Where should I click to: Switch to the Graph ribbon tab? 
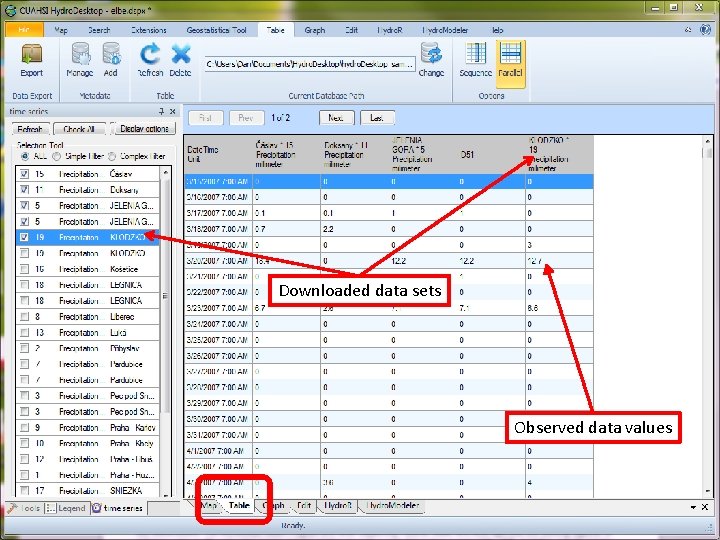[315, 30]
